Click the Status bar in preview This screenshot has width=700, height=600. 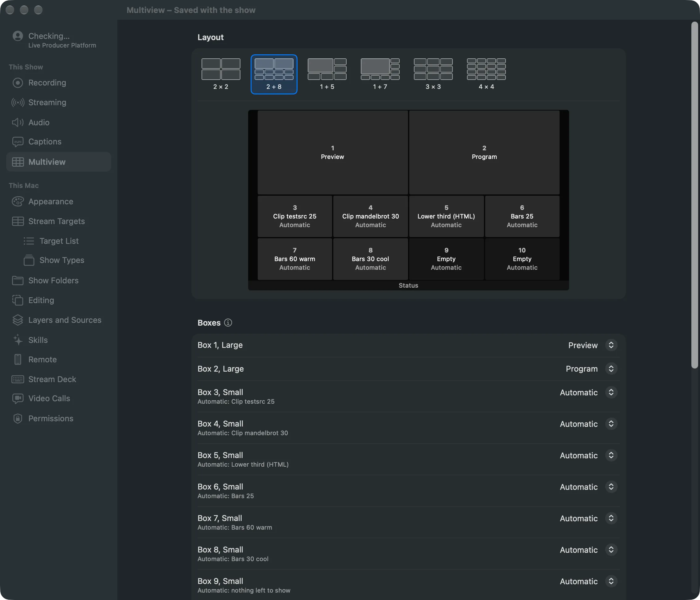click(x=408, y=285)
